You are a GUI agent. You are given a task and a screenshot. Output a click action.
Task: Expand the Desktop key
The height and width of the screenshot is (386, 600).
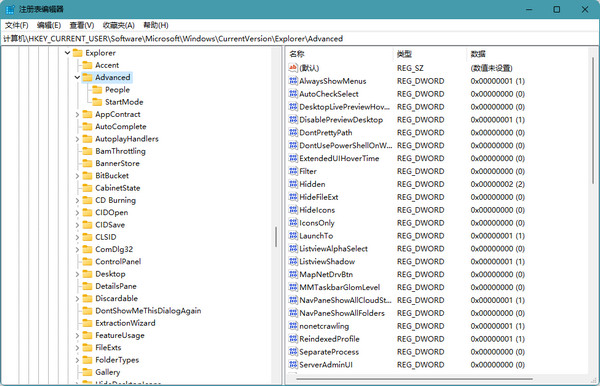pos(77,274)
